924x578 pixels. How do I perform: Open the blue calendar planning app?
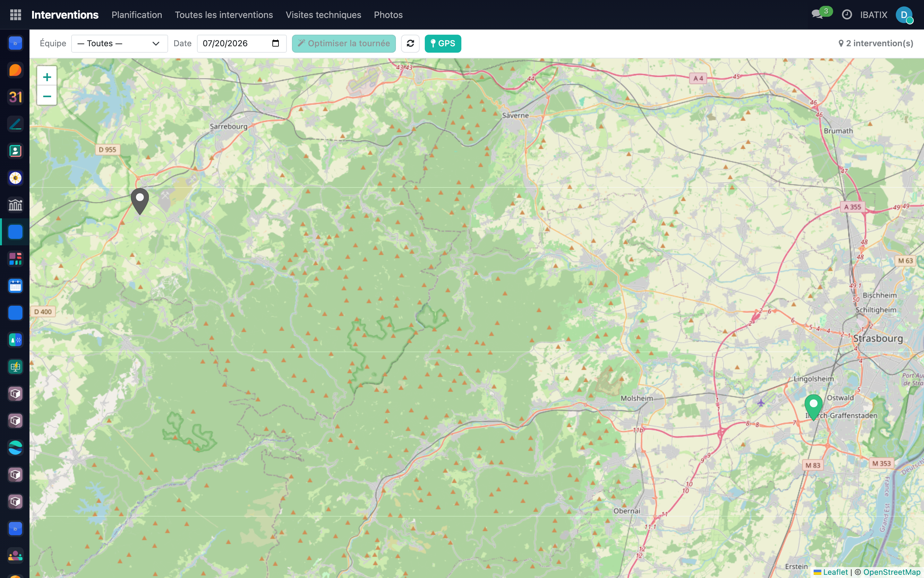pos(15,286)
